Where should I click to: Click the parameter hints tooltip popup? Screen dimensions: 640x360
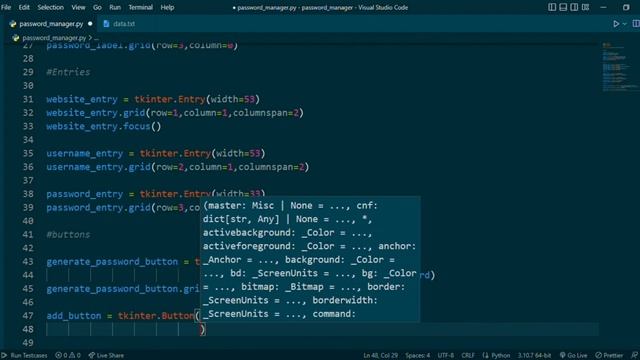tap(310, 259)
